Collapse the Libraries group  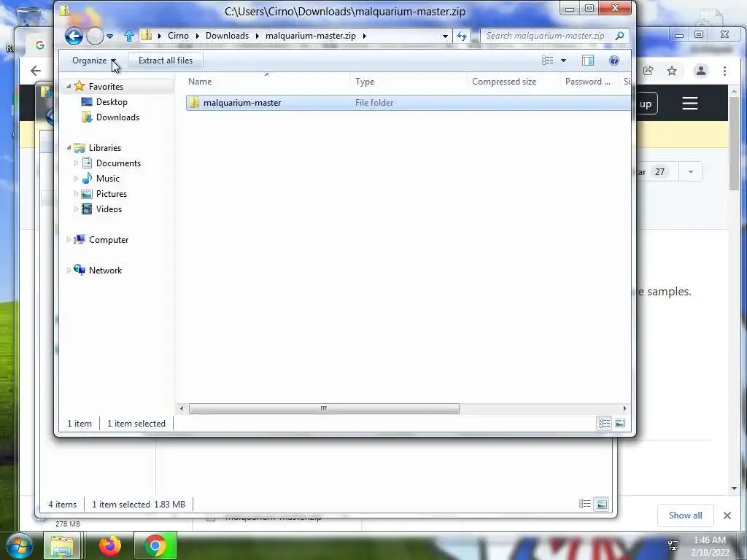coord(69,147)
